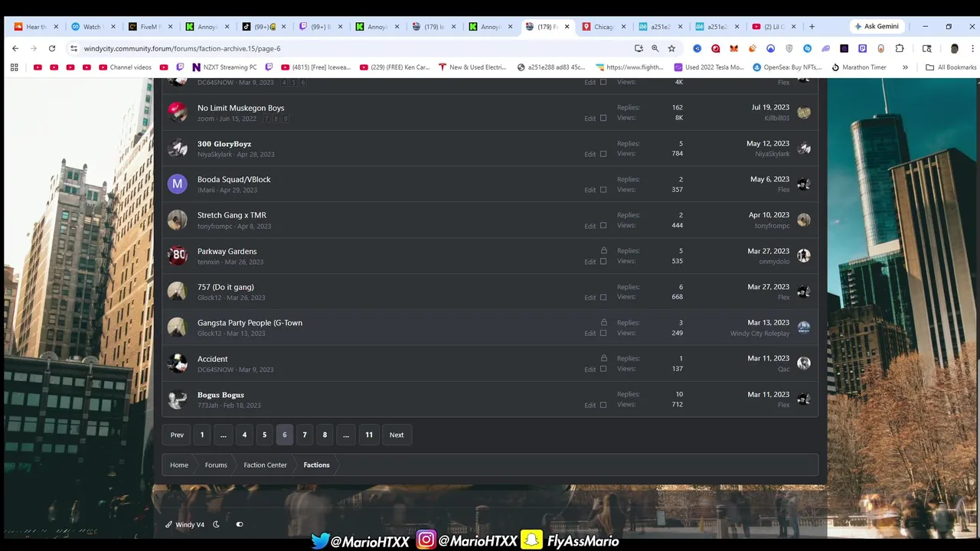Open Killbill03's last-poster avatar
The width and height of the screenshot is (980, 551).
(x=804, y=112)
